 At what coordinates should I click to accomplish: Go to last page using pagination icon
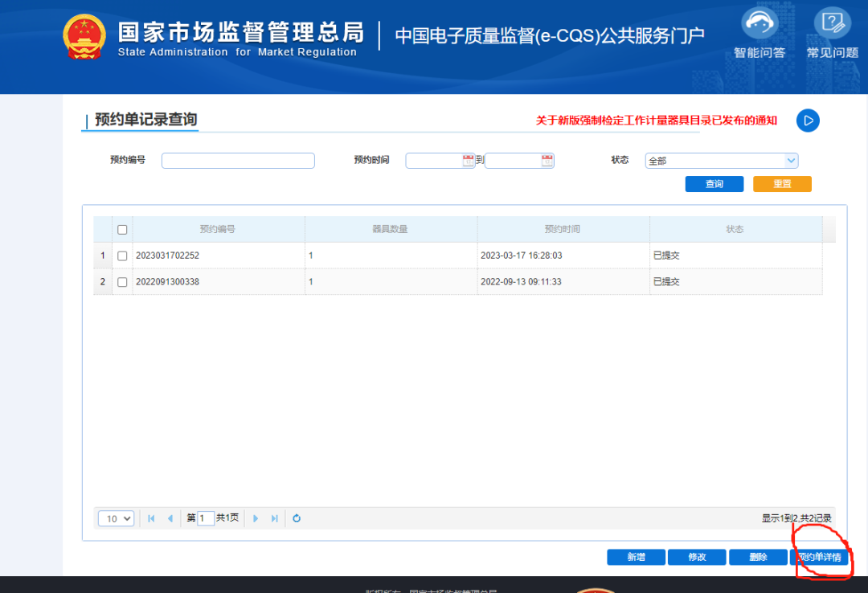point(273,518)
